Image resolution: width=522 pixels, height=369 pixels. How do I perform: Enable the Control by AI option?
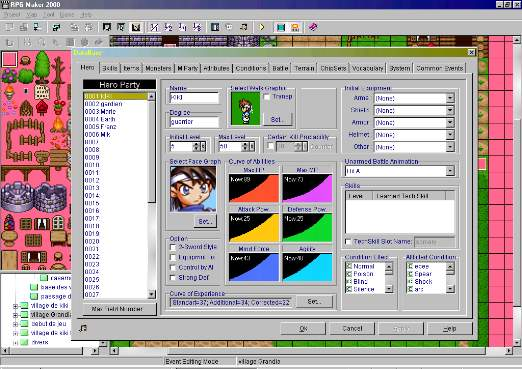173,268
